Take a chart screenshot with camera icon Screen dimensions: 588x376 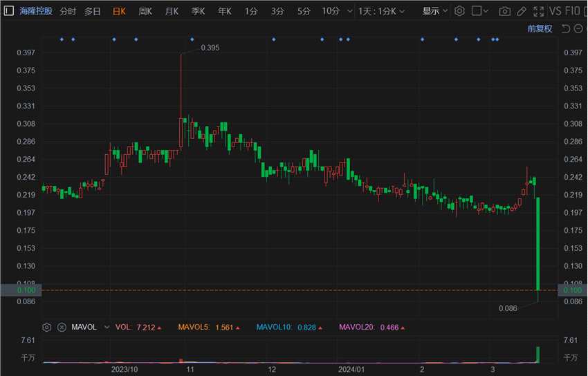505,11
